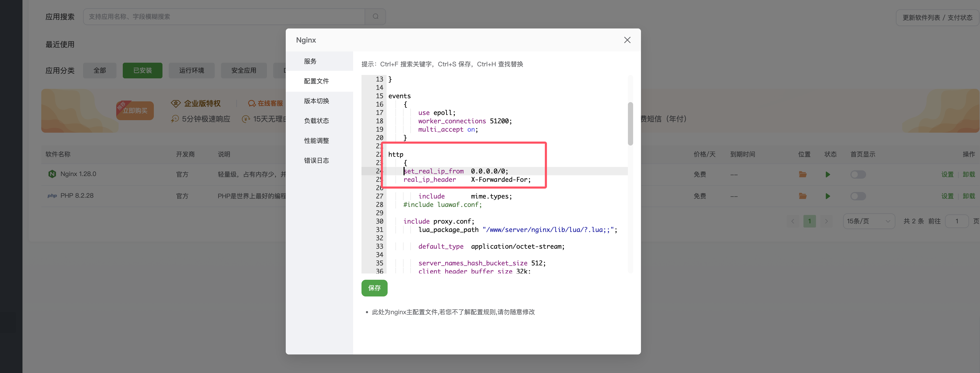Click the search magnifier icon
This screenshot has height=373, width=980.
coord(375,16)
